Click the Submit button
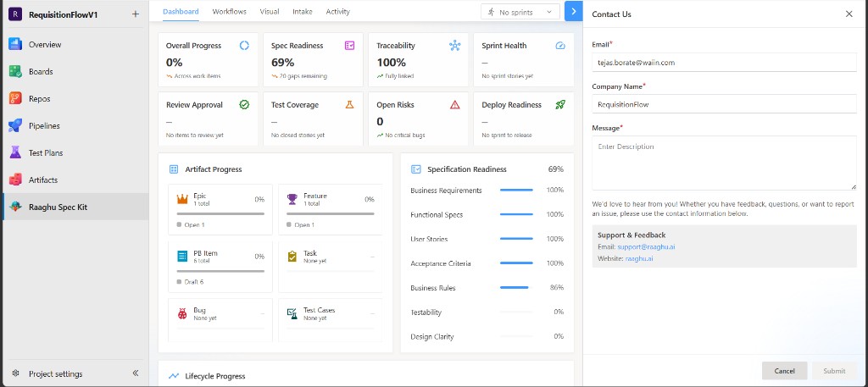Screen dimensions: 868x387 834,371
